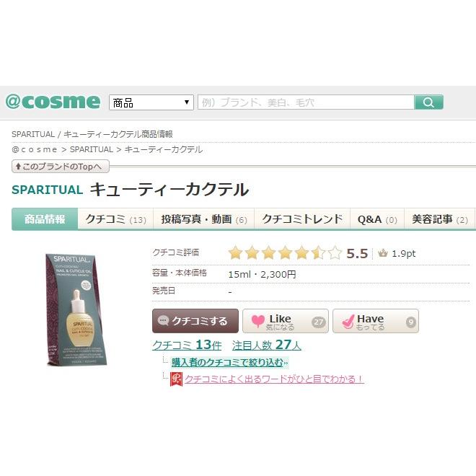Click the speech bubble クチコミする icon

163,320
